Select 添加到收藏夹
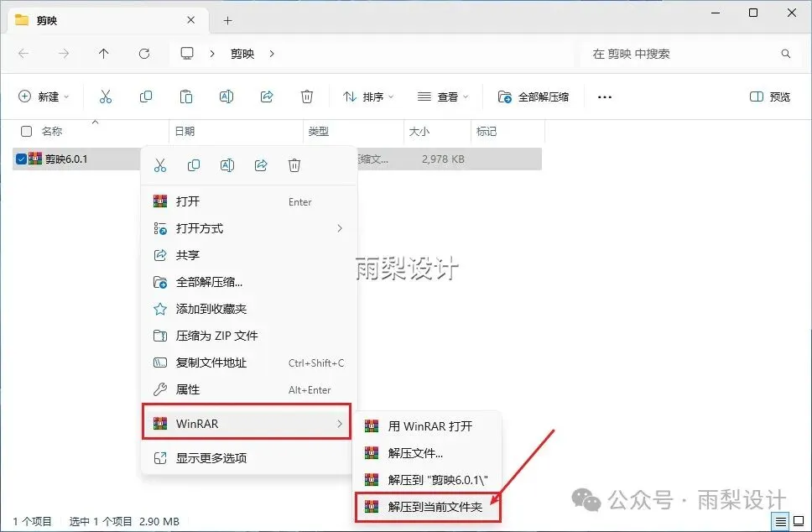 (249, 310)
